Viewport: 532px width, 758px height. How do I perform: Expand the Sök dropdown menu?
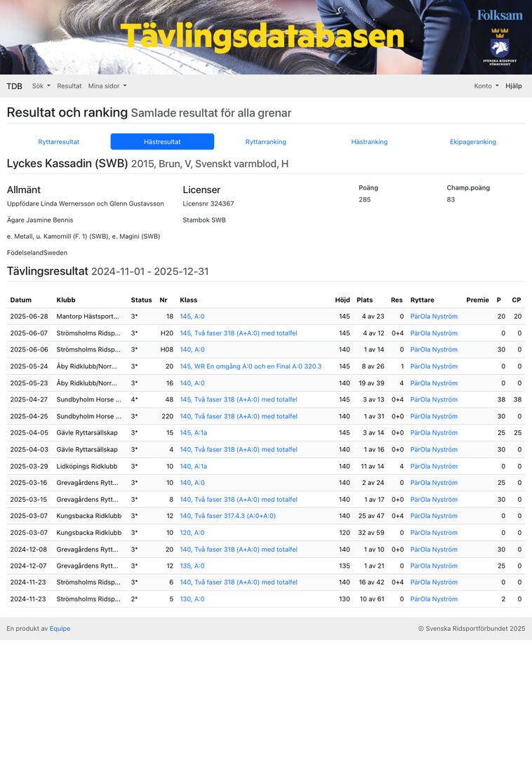(41, 86)
